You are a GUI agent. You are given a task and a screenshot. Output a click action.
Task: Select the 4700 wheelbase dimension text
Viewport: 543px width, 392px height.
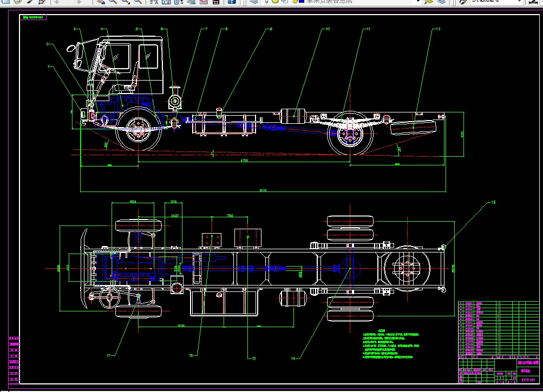(x=244, y=160)
